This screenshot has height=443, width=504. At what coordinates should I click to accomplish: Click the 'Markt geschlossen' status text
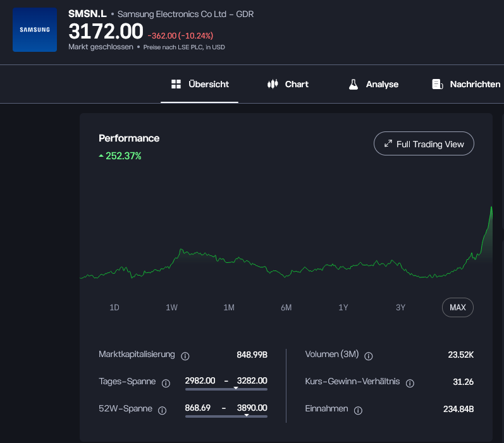click(101, 47)
